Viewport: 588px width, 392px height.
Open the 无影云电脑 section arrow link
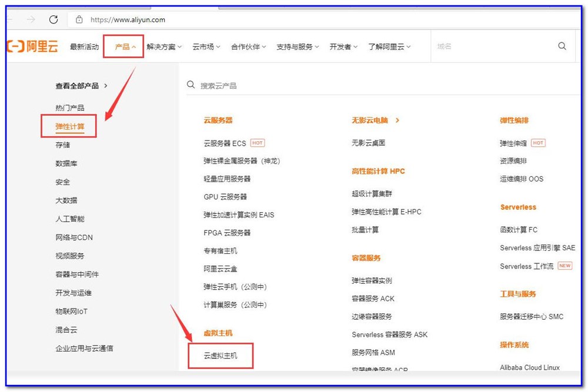coord(397,120)
